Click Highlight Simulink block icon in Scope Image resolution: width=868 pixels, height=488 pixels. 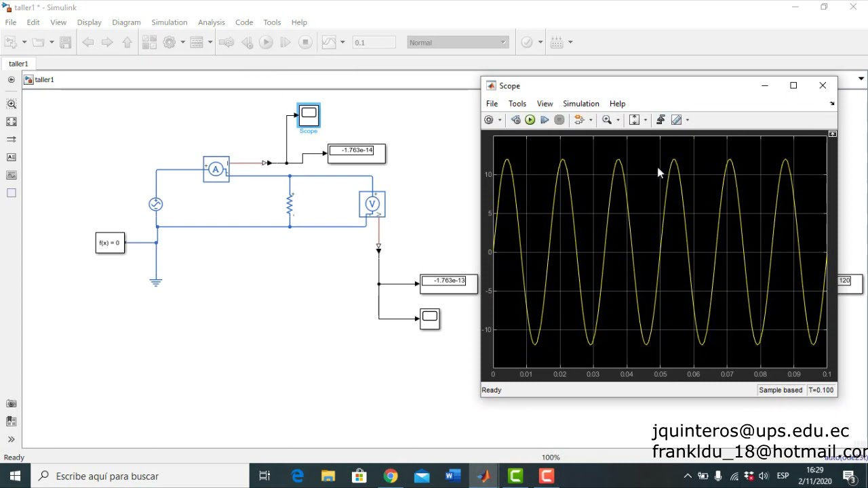(579, 120)
